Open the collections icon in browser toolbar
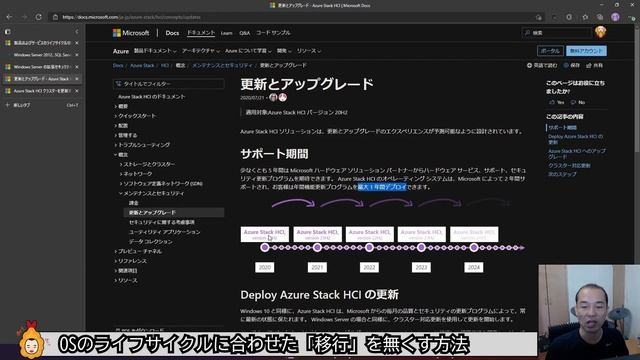 [600, 17]
